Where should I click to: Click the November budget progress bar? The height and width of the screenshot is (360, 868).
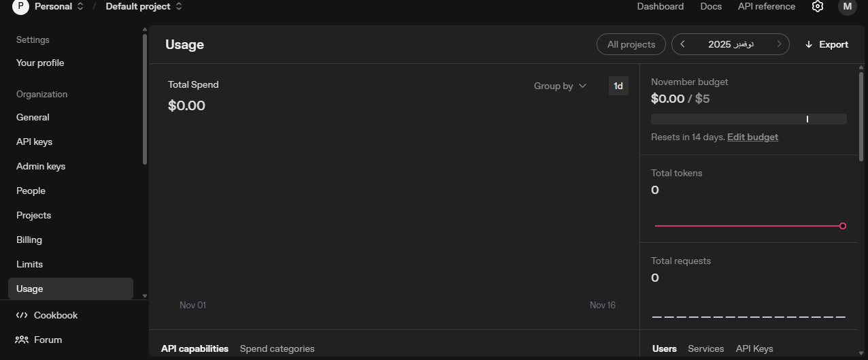point(748,119)
